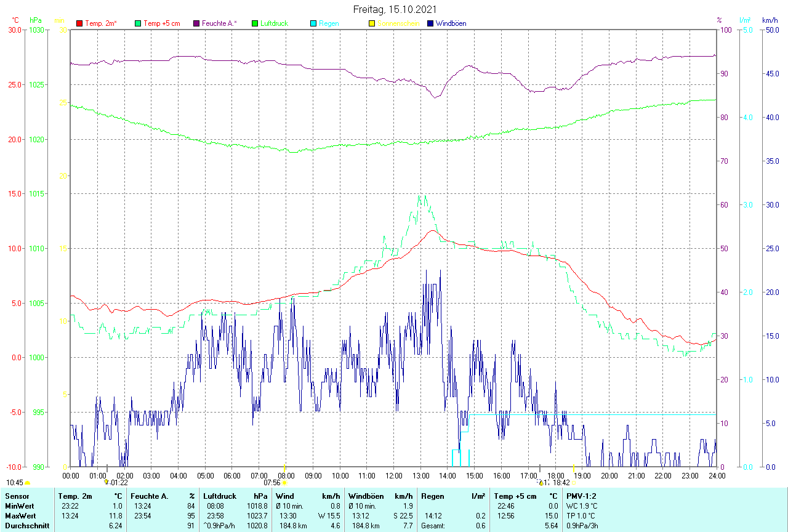Select the 'Regen' legend label

tap(329, 23)
